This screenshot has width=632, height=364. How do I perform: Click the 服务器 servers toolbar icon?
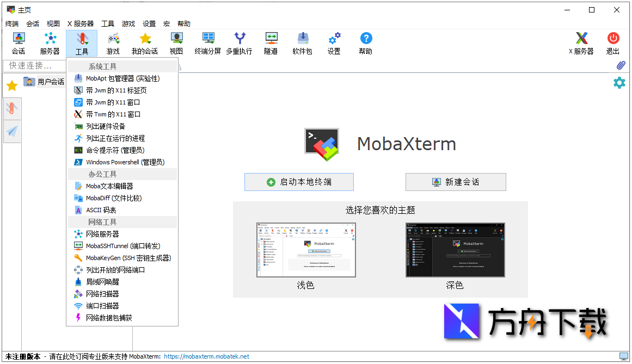(50, 44)
